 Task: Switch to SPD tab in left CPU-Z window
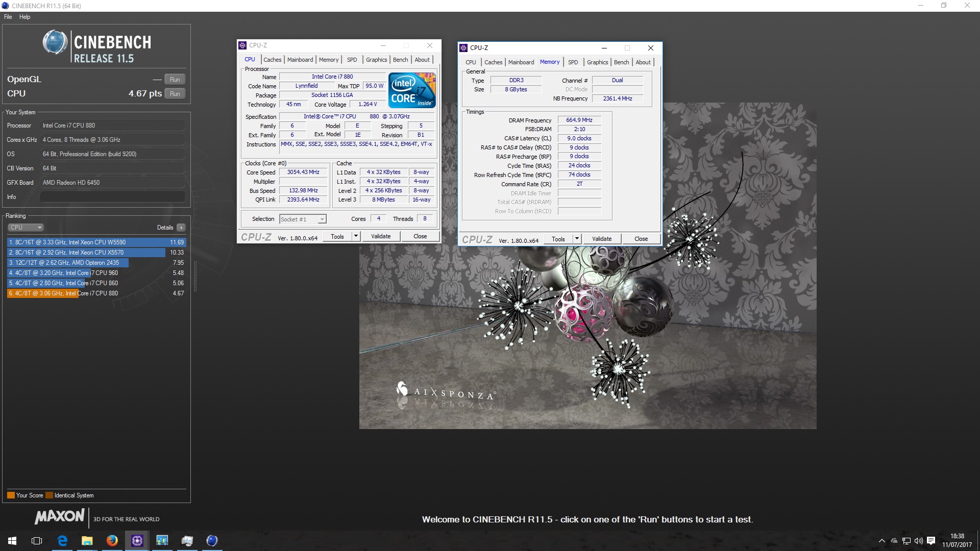(x=352, y=60)
